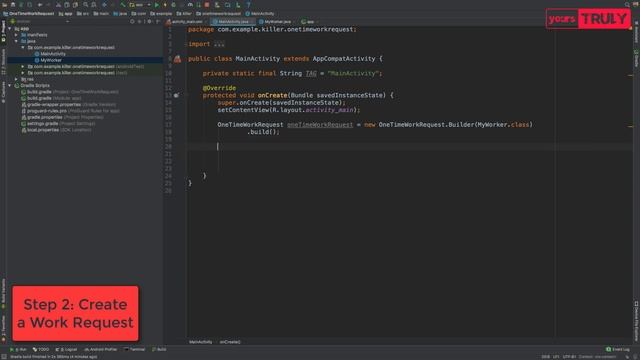Click onCreate() breadcrumb below the editor
Screen dimensions: 640x360
230,342
